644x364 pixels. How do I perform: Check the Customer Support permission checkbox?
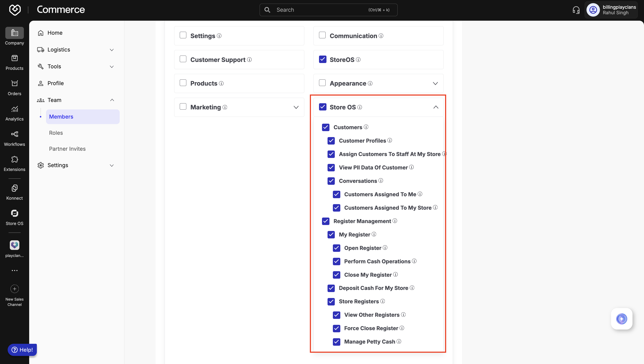(x=183, y=59)
